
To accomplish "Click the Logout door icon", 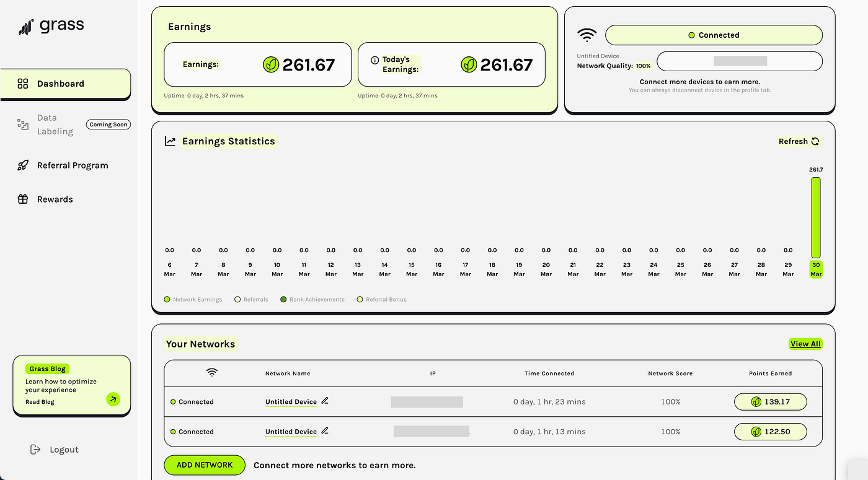I will click(x=35, y=450).
